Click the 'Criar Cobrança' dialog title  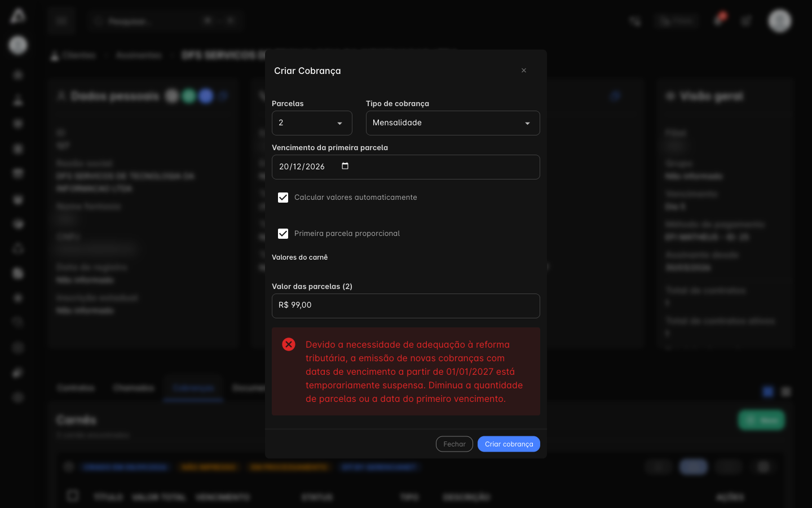[307, 71]
